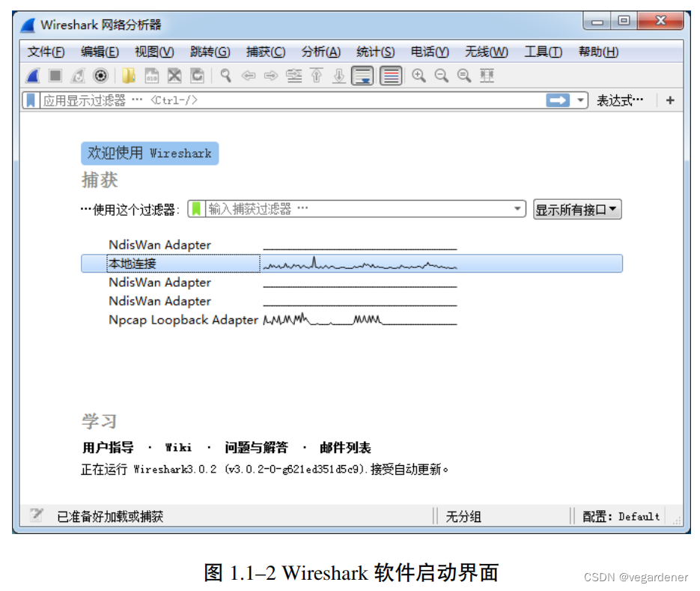Select the Npcap Loopback Adapter interface

coord(183,320)
